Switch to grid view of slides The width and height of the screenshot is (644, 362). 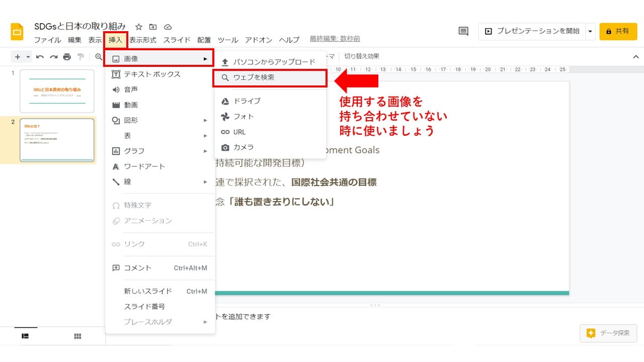coord(77,336)
